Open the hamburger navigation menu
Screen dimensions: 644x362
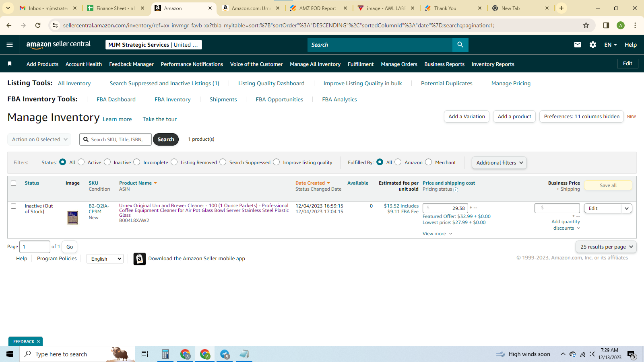[x=10, y=45]
